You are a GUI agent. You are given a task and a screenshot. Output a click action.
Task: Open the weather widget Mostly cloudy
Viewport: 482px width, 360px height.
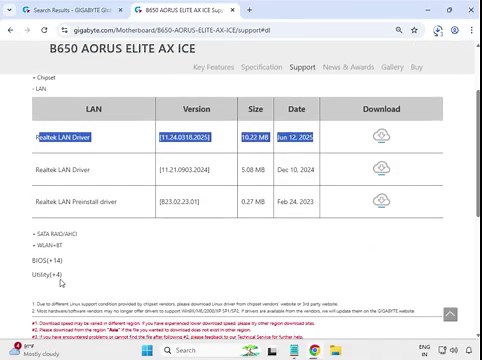(x=34, y=350)
